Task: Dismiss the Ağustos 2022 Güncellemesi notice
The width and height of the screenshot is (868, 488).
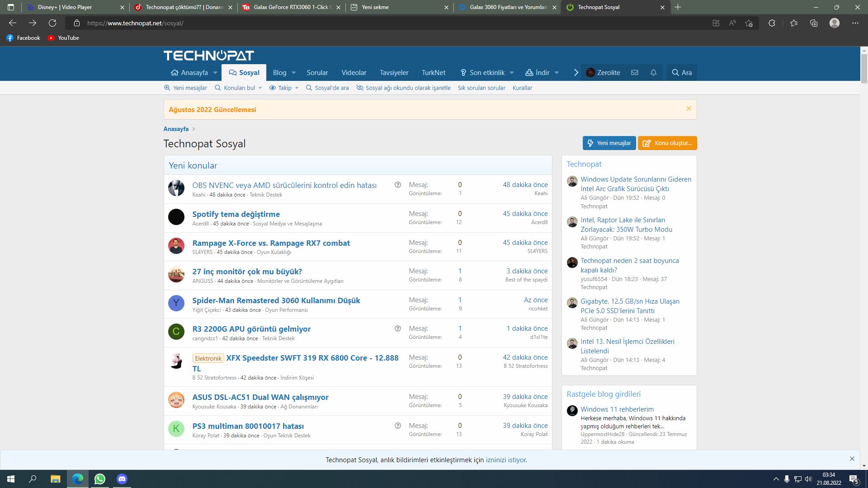Action: (x=689, y=108)
